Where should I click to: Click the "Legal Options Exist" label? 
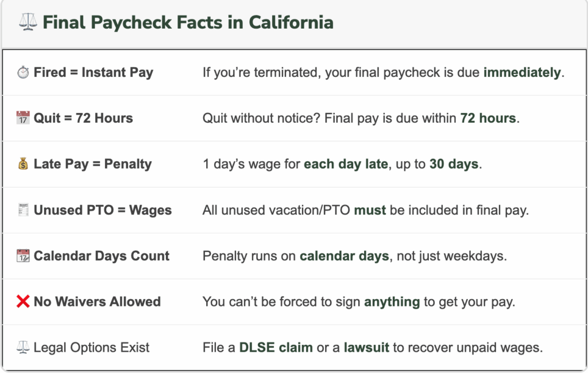point(91,348)
